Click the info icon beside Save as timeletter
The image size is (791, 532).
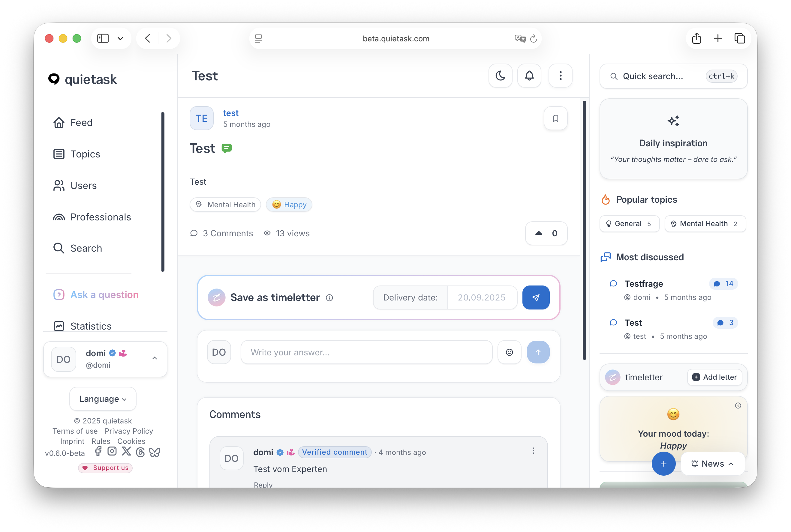[329, 298]
